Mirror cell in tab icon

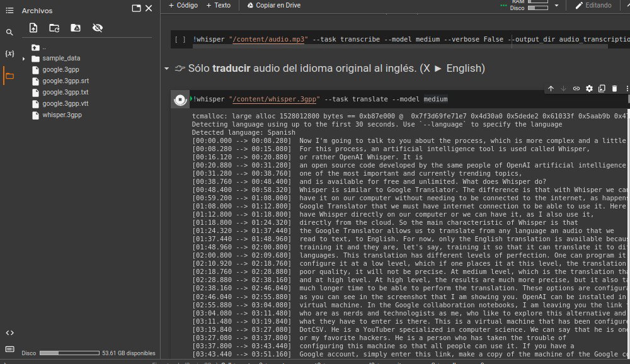pyautogui.click(x=602, y=88)
